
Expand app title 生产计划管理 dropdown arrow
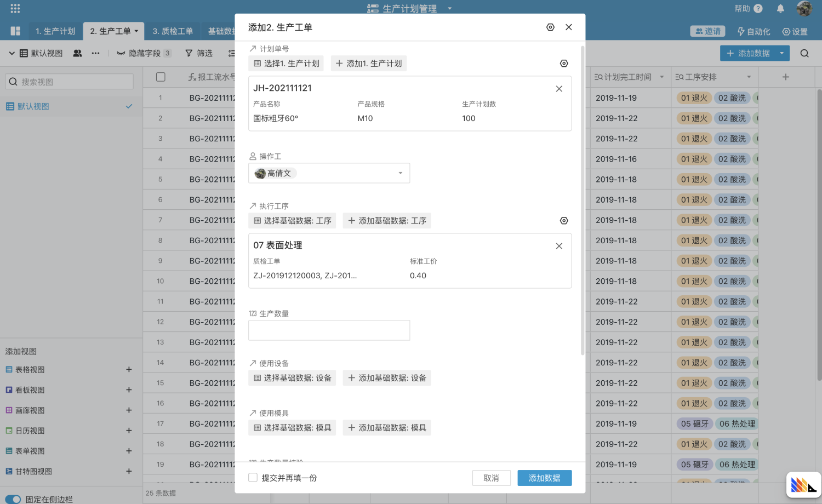tap(450, 9)
